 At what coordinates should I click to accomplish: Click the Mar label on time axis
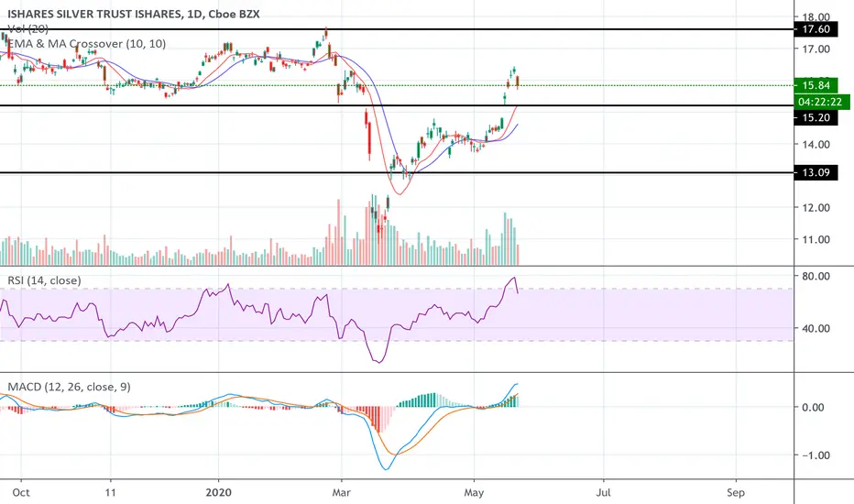(341, 493)
